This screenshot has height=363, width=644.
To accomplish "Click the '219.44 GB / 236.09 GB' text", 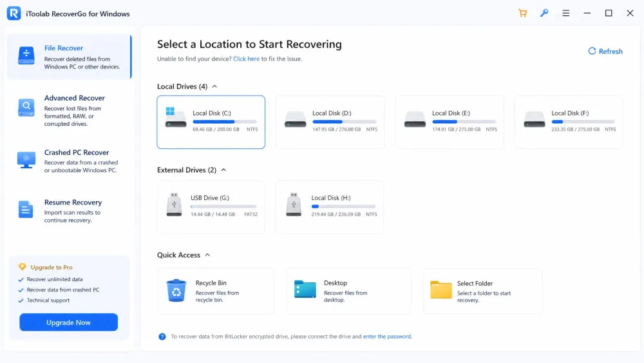I will (x=336, y=214).
